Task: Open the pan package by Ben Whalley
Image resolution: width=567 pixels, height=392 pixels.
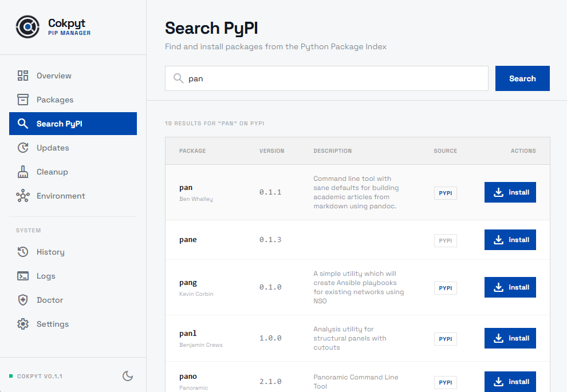Action: pos(186,187)
